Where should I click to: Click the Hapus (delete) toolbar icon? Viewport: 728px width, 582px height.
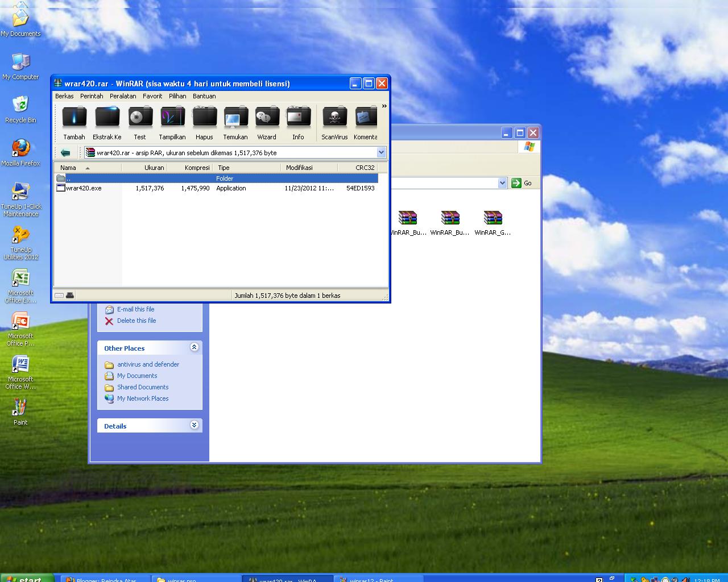204,123
